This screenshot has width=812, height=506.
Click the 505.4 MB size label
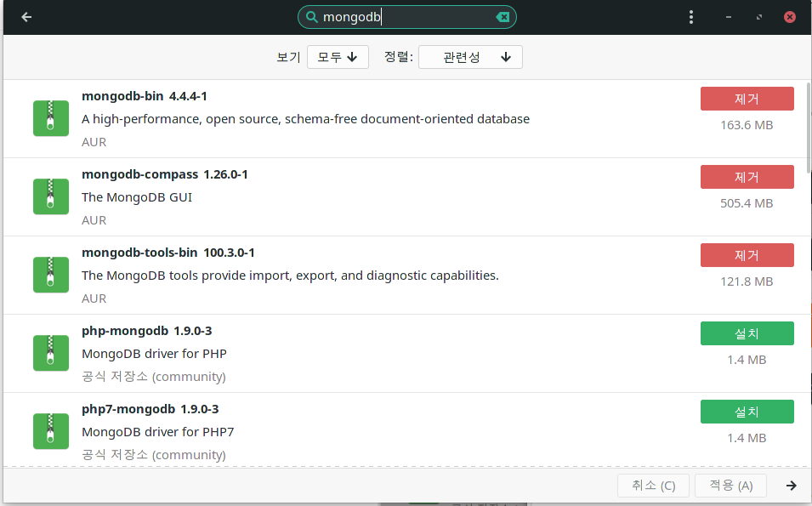(747, 203)
